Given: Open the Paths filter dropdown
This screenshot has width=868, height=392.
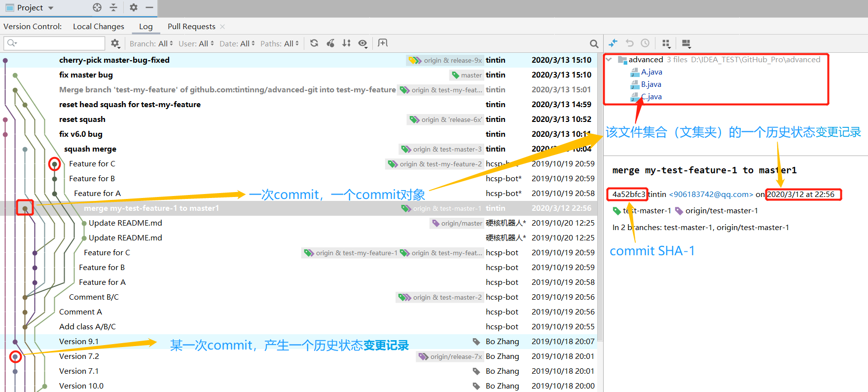Looking at the screenshot, I should pyautogui.click(x=279, y=43).
